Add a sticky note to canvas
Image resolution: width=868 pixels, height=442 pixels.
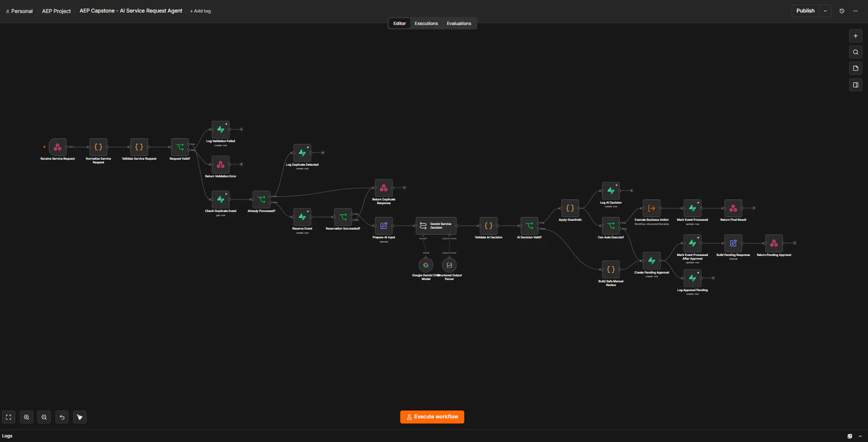coord(856,68)
